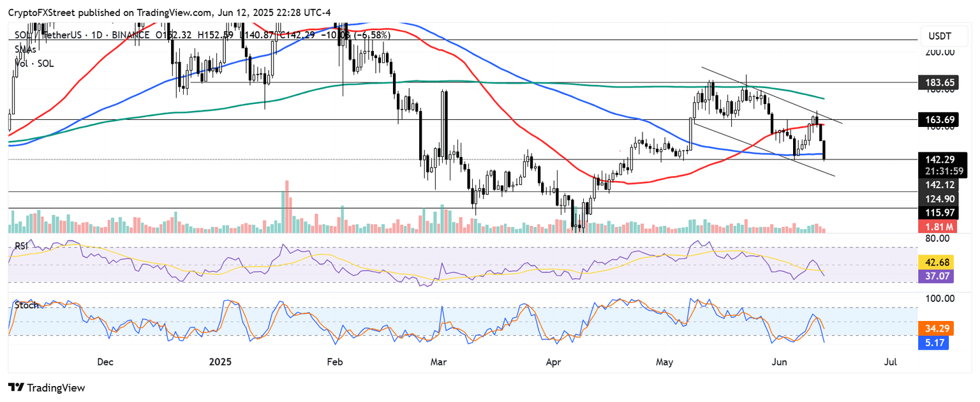Click the red 1.81 M volume label
980x402 pixels.
936,227
